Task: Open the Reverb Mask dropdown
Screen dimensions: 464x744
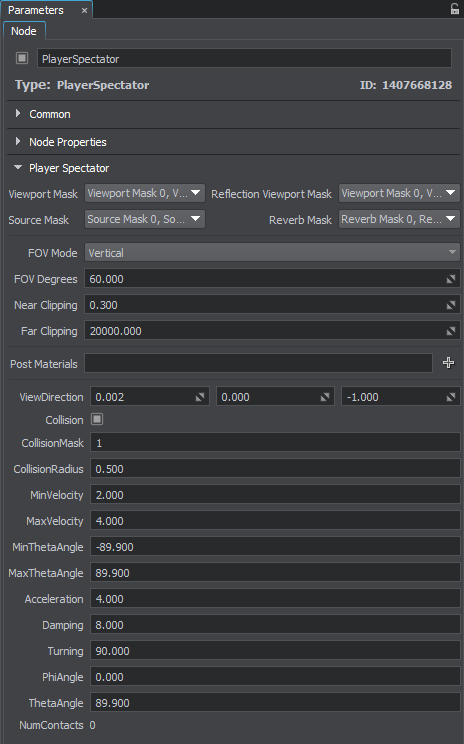Action: point(399,219)
